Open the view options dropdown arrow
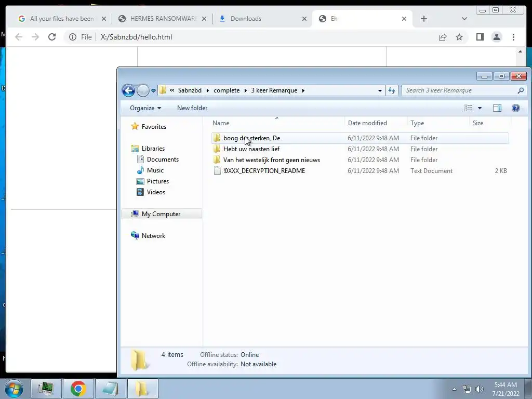Image resolution: width=532 pixels, height=399 pixels. [480, 108]
